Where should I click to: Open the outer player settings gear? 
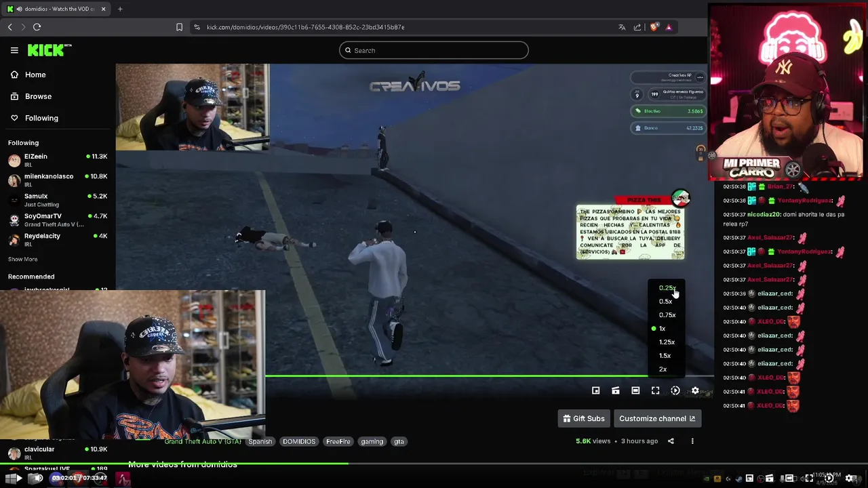pos(850,479)
